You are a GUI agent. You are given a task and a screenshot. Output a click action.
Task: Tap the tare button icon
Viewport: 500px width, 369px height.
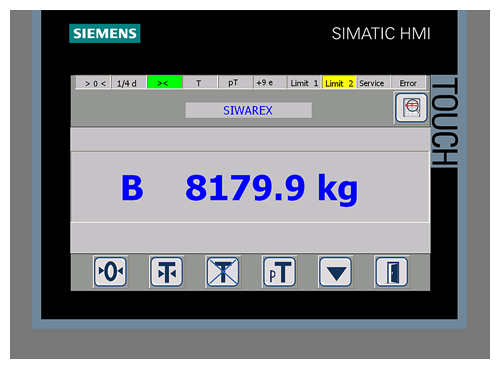click(x=167, y=272)
